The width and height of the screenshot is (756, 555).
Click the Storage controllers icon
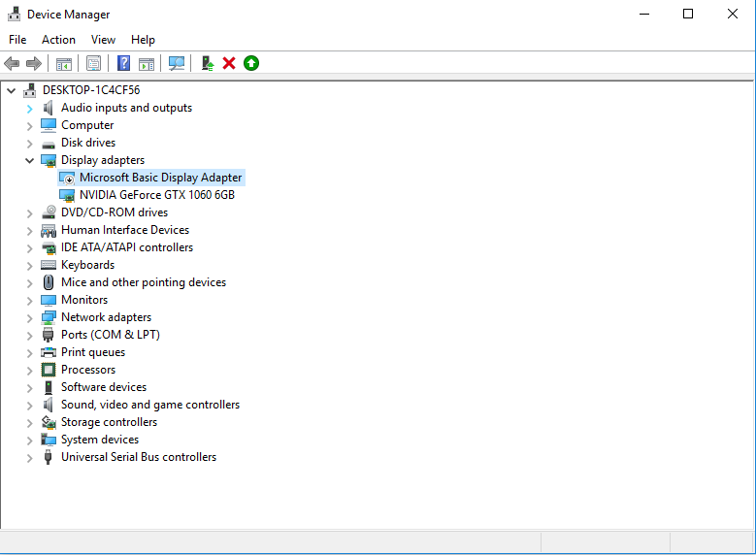(49, 422)
